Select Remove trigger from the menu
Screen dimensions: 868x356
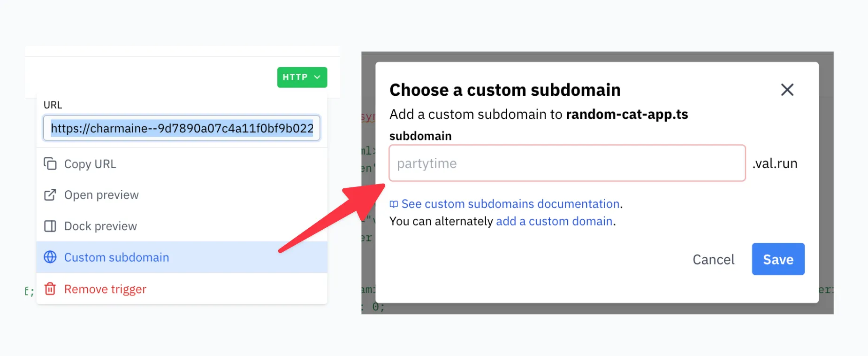pyautogui.click(x=105, y=289)
